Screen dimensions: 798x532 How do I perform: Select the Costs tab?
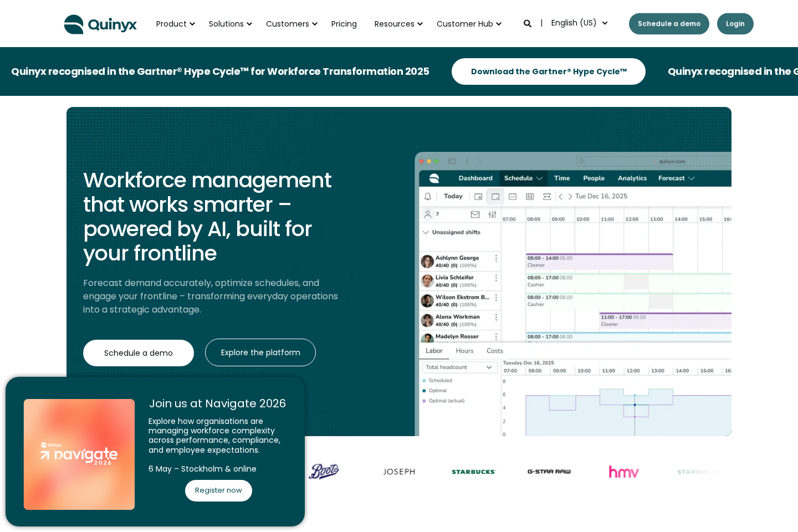(x=495, y=351)
